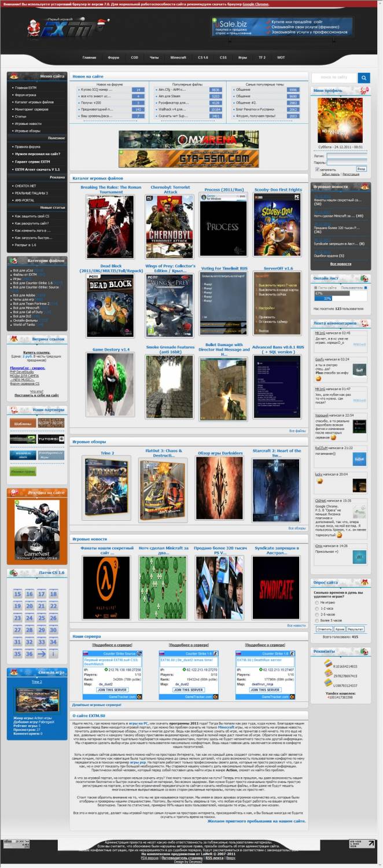Image resolution: width=383 pixels, height=868 pixels.
Task: Click the search magnifier button
Action: pyautogui.click(x=363, y=78)
